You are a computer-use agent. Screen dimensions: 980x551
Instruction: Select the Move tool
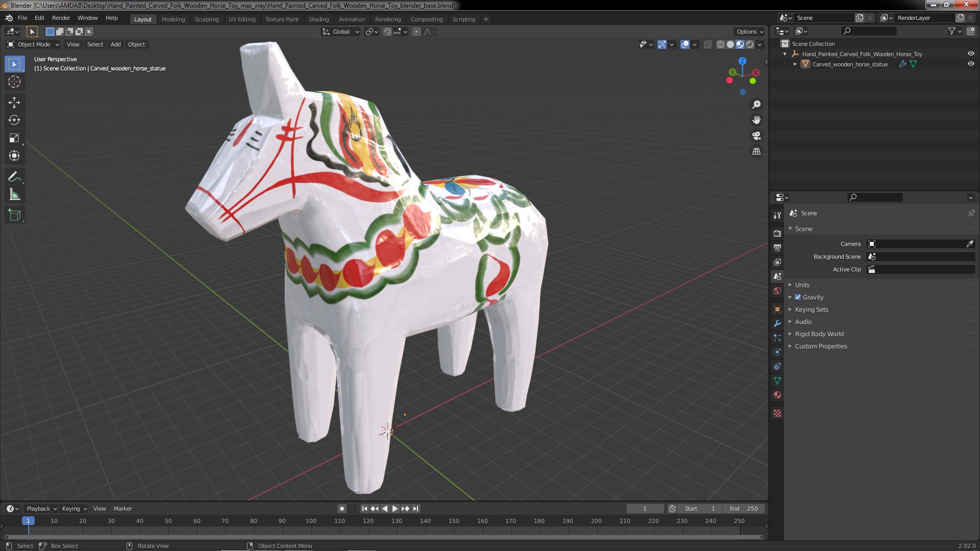point(14,103)
